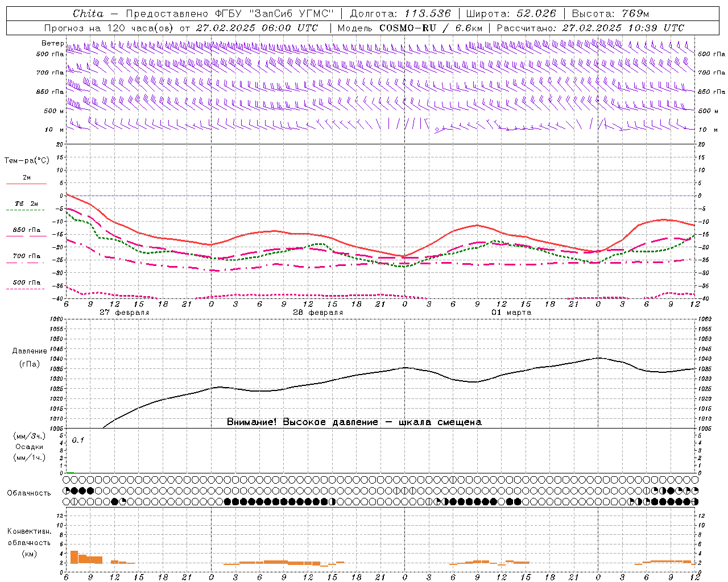Click the tallest orange convective cloud bar
This screenshot has width=728, height=582.
(74, 557)
